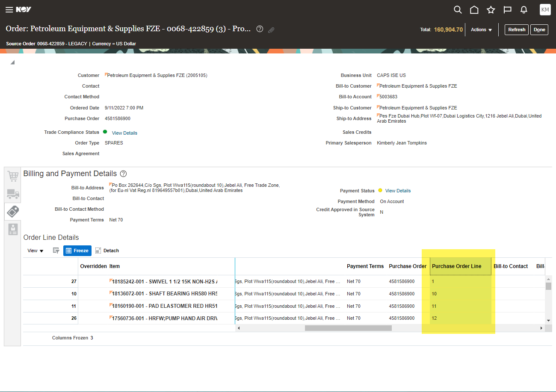
Task: Click the Freeze button
Action: pyautogui.click(x=77, y=251)
